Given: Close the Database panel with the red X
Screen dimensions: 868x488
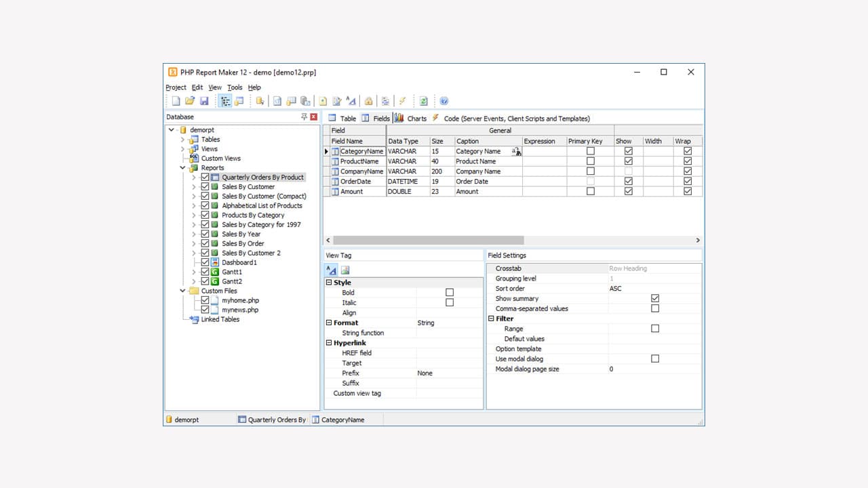Looking at the screenshot, I should [312, 117].
